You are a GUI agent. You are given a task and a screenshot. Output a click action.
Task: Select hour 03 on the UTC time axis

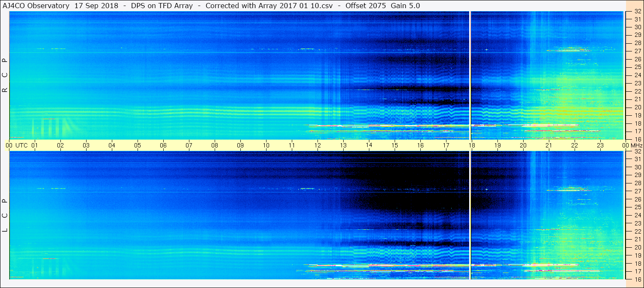pyautogui.click(x=86, y=145)
